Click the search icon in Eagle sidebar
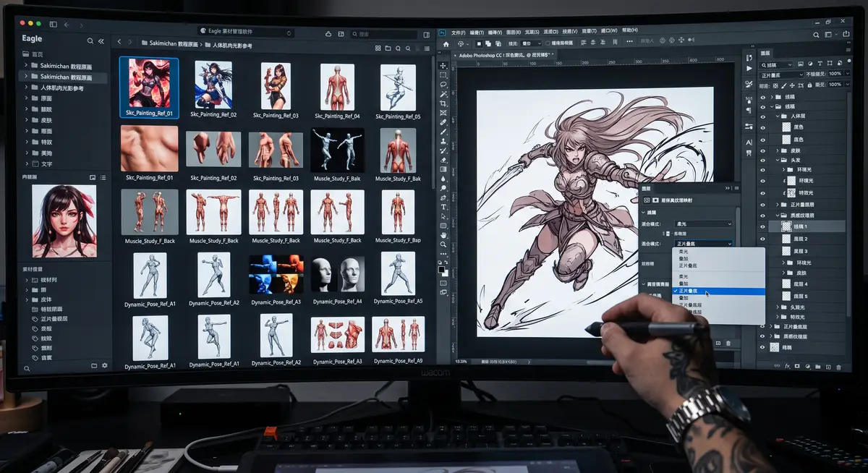Screen dimensions: 868x473 click(x=90, y=41)
